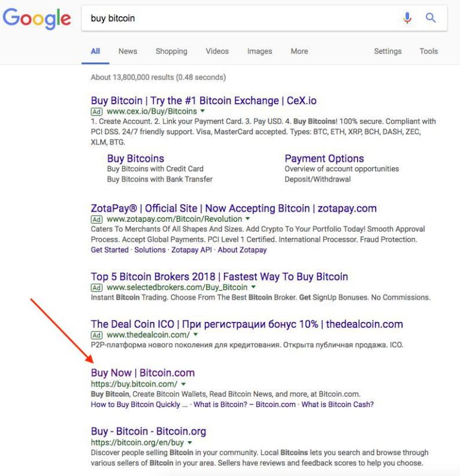Click the Google logo
Viewport: 460px width, 476px height.
point(37,19)
